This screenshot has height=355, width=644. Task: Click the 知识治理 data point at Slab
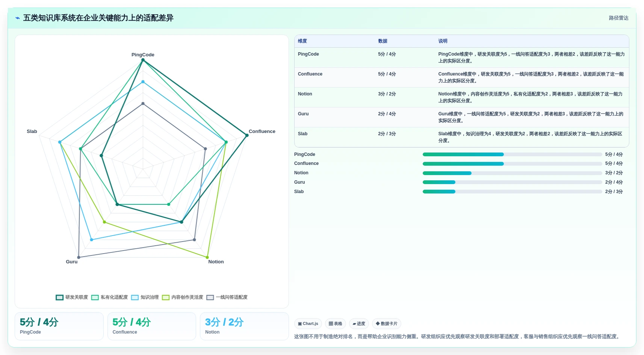[60, 142]
